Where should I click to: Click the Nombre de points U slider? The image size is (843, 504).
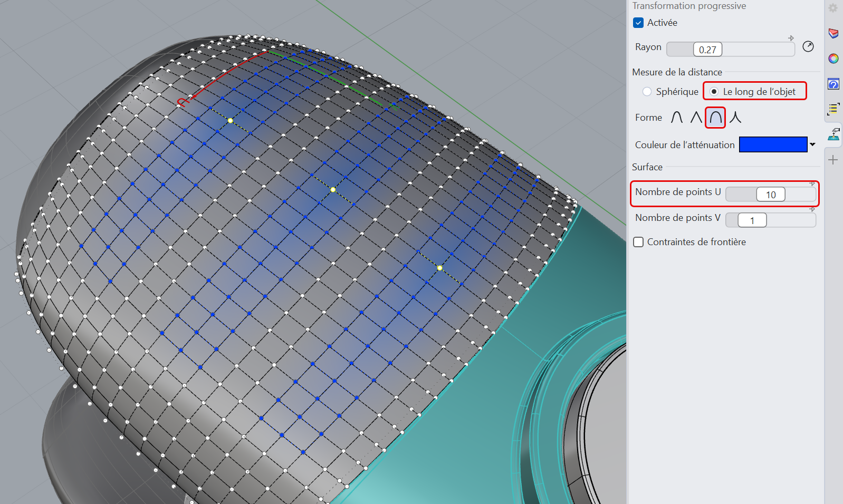771,195
